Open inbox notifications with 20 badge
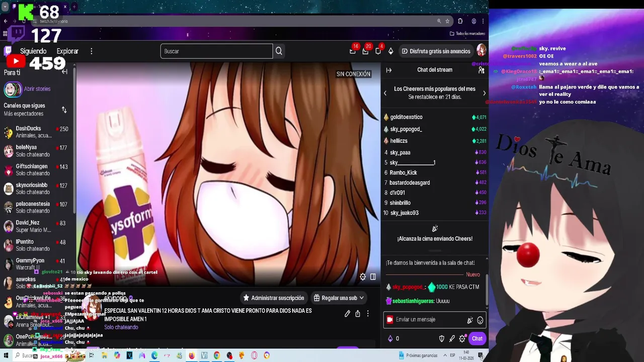Screen dimensions: 644x362 pos(365,51)
